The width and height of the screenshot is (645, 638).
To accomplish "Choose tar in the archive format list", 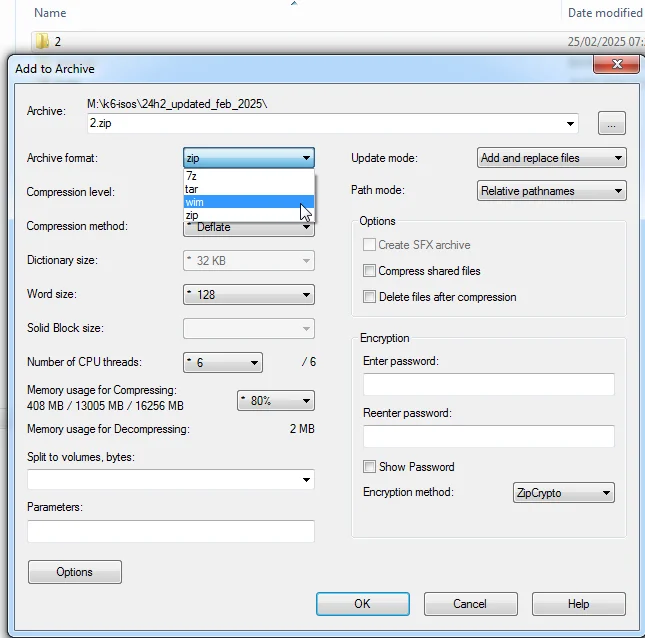I will [x=248, y=189].
